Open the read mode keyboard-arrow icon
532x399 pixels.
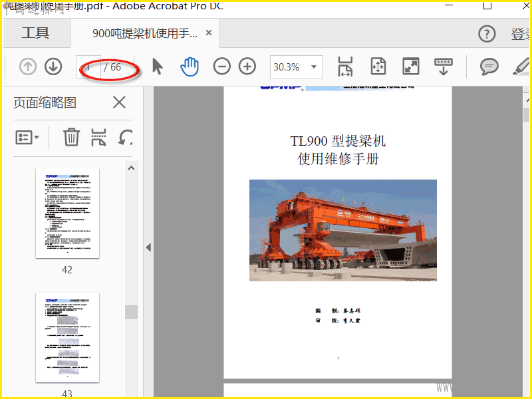tap(444, 66)
